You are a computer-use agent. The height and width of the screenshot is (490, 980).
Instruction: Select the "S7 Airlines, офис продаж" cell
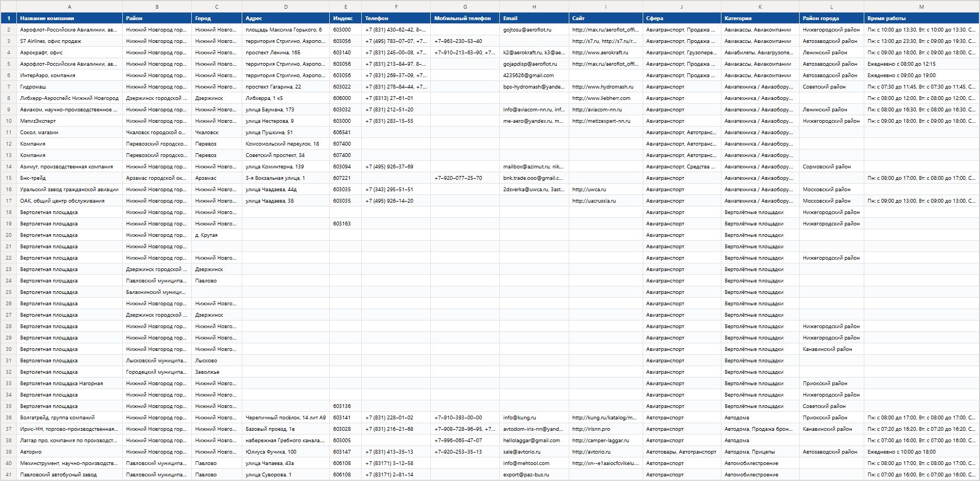[x=70, y=41]
